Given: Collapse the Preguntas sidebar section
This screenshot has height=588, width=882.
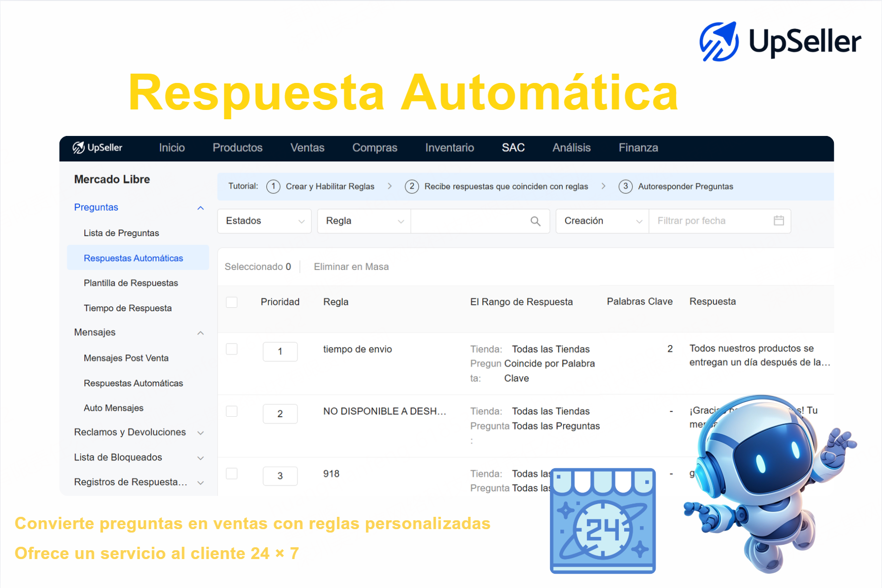Looking at the screenshot, I should [x=200, y=208].
